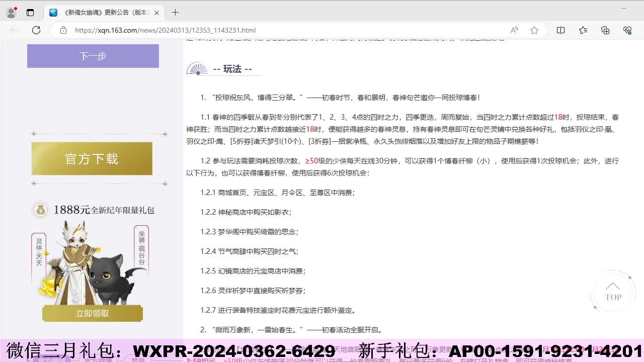Image resolution: width=644 pixels, height=362 pixels.
Task: Close the 新倩女幽魂 更新公告 tab
Action: click(x=156, y=13)
